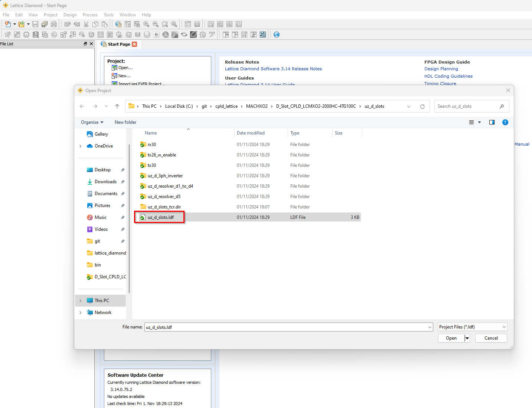Select the Start Page tab

119,44
